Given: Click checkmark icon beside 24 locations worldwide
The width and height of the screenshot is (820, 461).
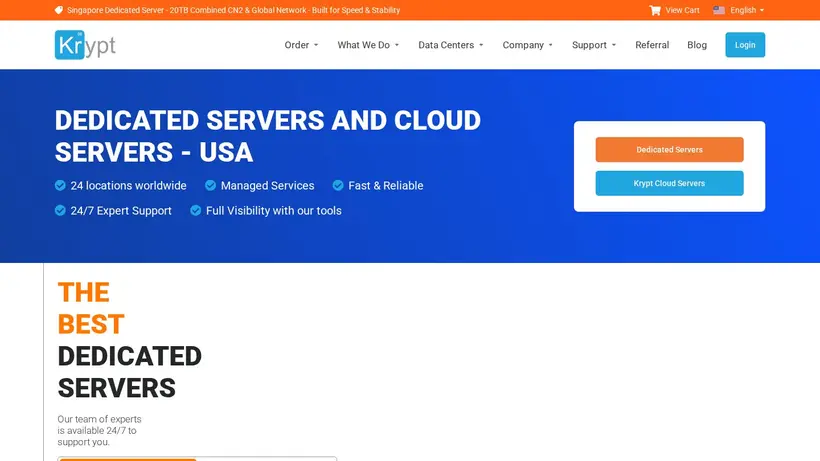Looking at the screenshot, I should (60, 186).
